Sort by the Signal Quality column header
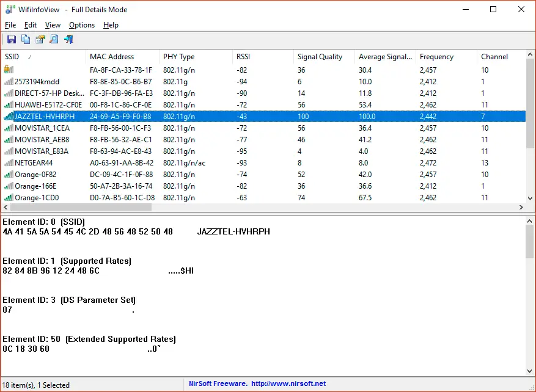This screenshot has width=536, height=392. click(x=324, y=57)
